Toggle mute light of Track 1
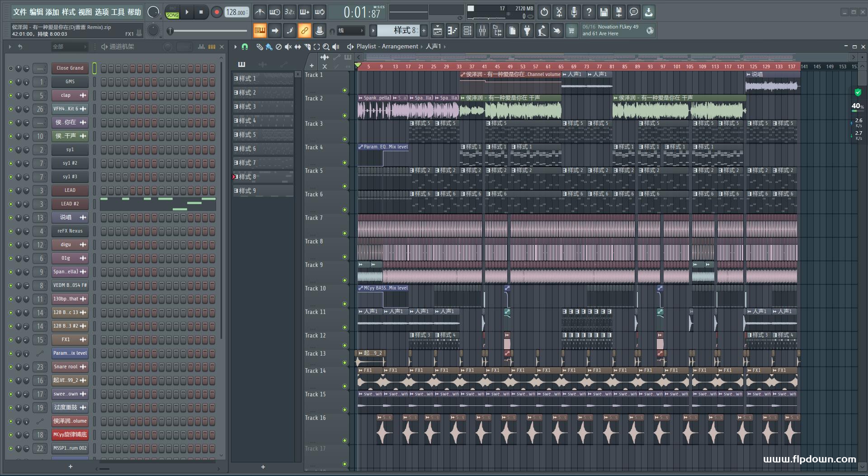The image size is (868, 476). (344, 90)
